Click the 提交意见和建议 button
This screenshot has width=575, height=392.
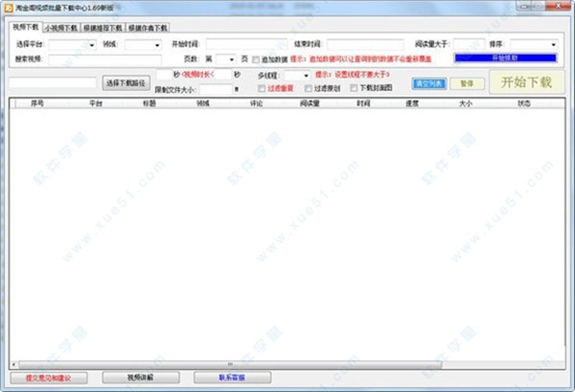pos(49,378)
